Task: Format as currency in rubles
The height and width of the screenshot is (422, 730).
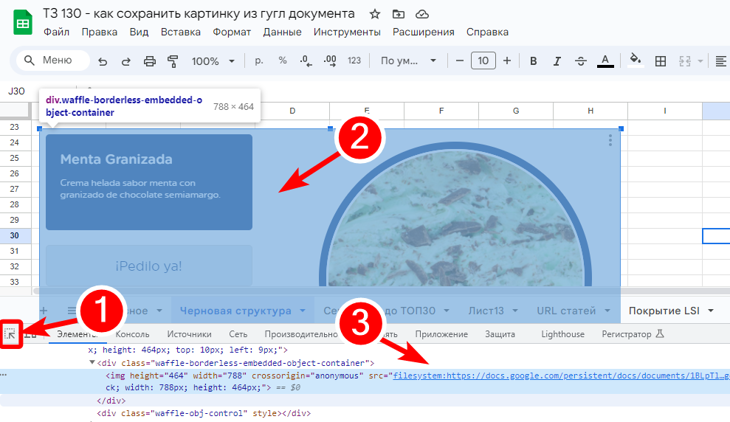Action: coord(259,61)
